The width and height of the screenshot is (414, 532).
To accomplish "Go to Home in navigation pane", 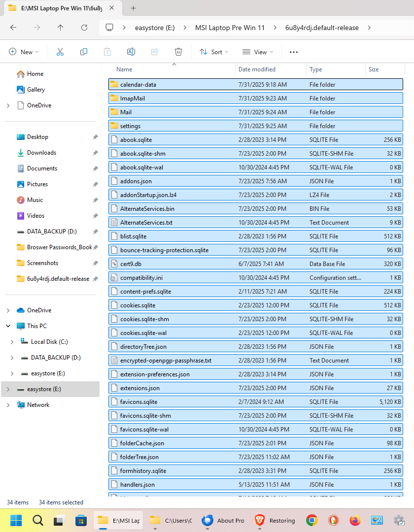I will click(35, 73).
